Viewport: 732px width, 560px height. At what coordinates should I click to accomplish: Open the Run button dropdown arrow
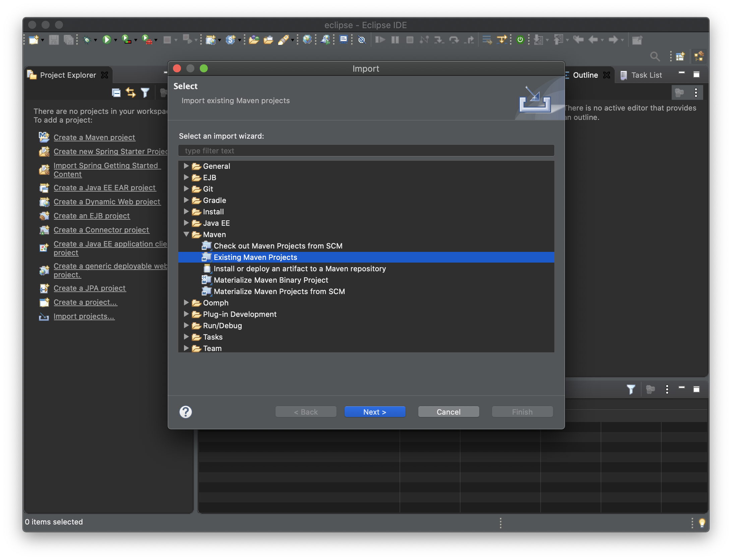point(116,40)
